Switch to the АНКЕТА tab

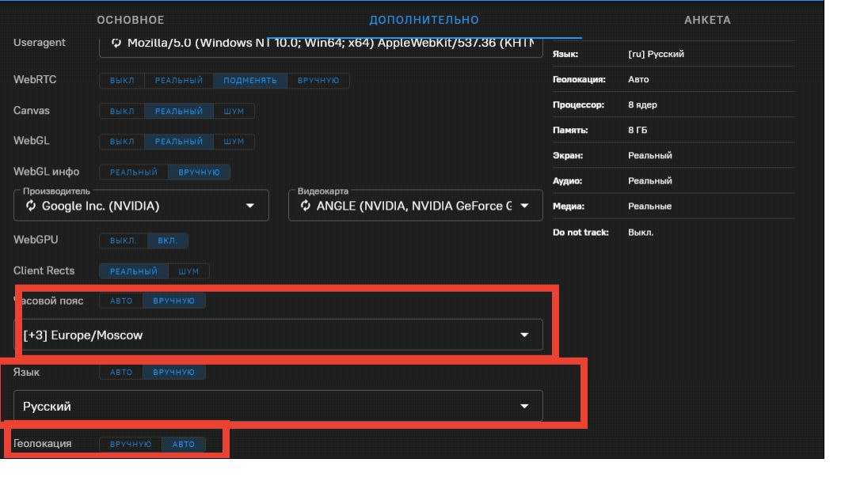click(707, 20)
